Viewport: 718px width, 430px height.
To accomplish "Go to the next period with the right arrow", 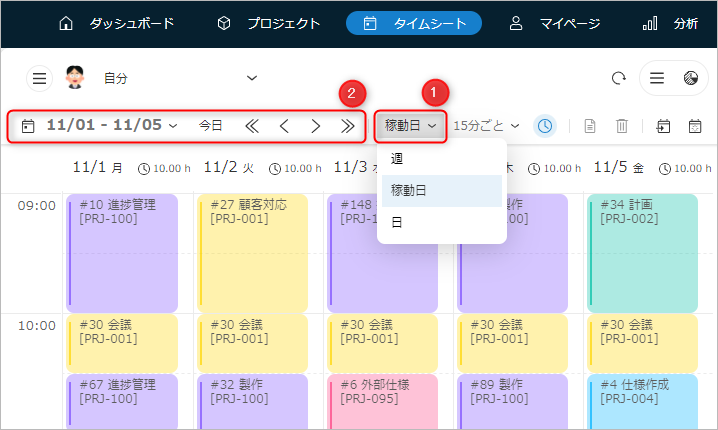I will [315, 126].
